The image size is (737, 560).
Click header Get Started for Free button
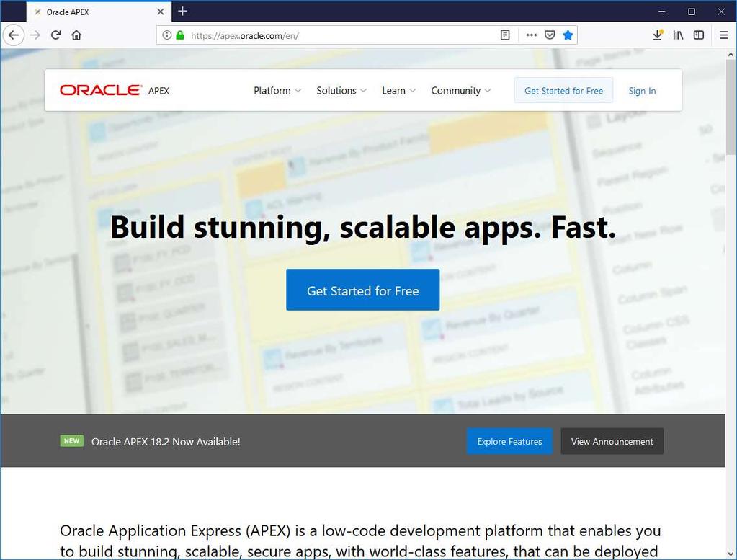pyautogui.click(x=563, y=90)
